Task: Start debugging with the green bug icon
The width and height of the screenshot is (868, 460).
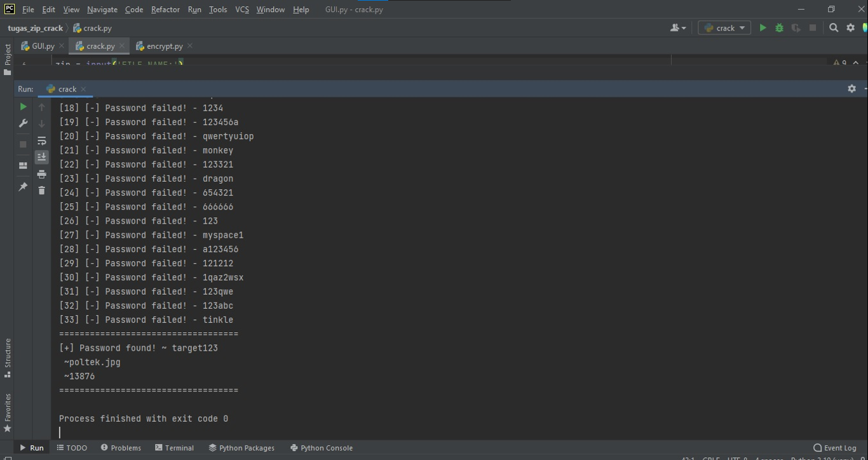Action: pos(779,28)
